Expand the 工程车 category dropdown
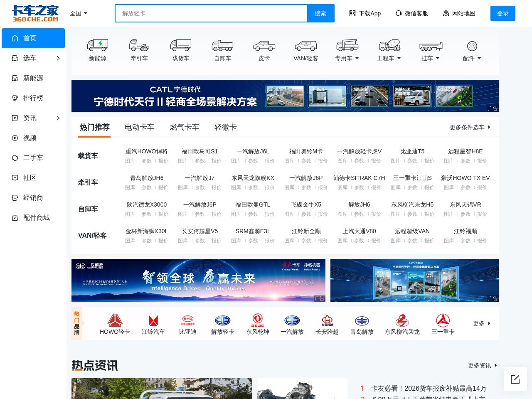The image size is (532, 399). [x=389, y=58]
